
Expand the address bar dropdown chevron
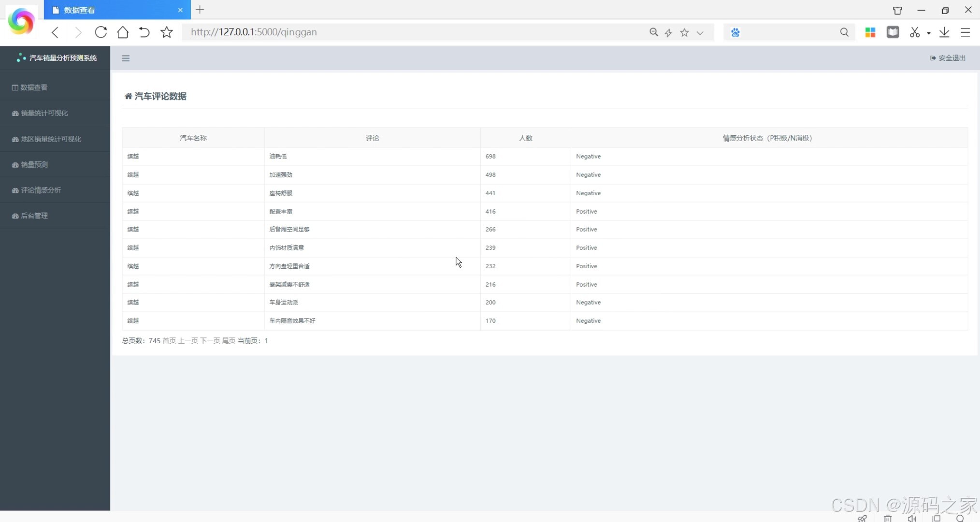pyautogui.click(x=700, y=33)
